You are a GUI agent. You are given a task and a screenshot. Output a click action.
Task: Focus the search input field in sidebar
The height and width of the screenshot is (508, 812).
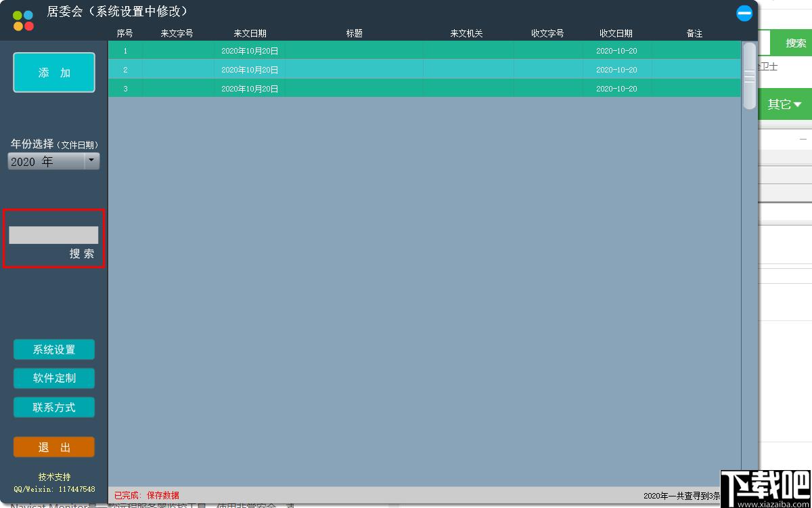click(x=53, y=235)
